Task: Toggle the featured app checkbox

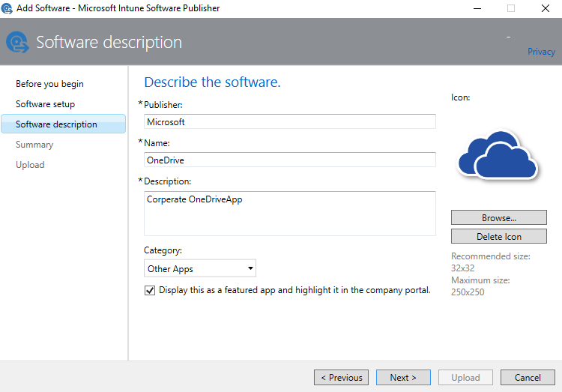Action: 150,290
